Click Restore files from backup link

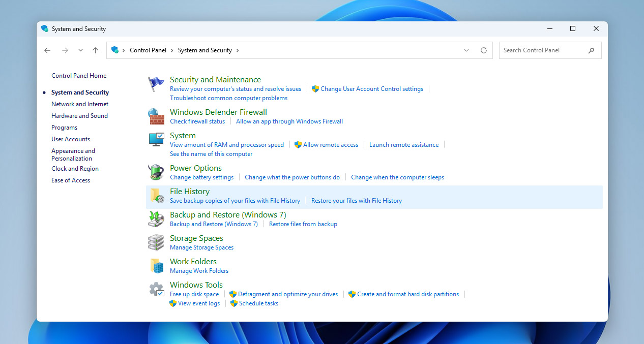pos(303,224)
